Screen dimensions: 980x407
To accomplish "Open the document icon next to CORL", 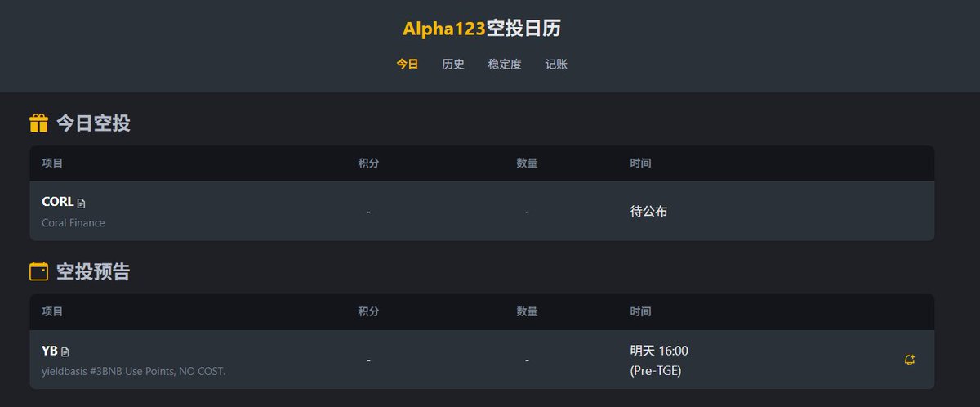I will pos(81,203).
